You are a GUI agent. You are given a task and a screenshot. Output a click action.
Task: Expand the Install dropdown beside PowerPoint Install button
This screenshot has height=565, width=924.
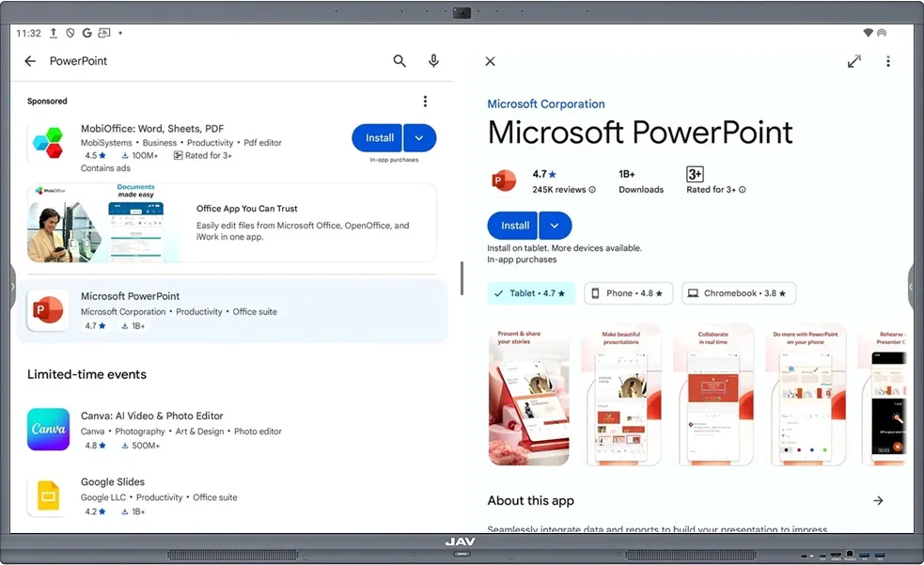pyautogui.click(x=555, y=226)
